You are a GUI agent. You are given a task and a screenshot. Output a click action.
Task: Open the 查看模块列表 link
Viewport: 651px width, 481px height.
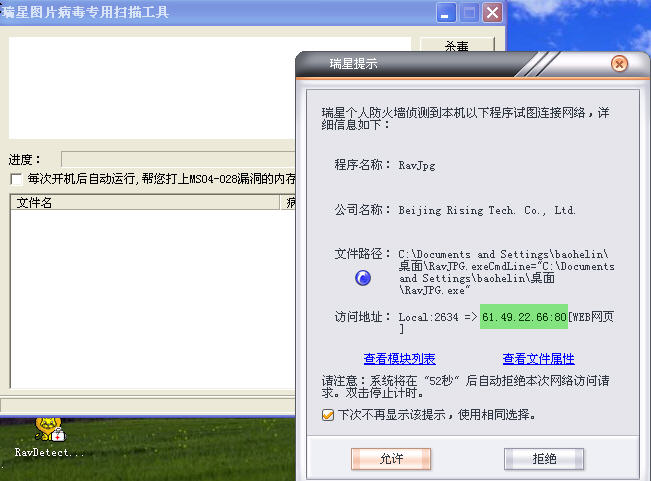coord(399,359)
